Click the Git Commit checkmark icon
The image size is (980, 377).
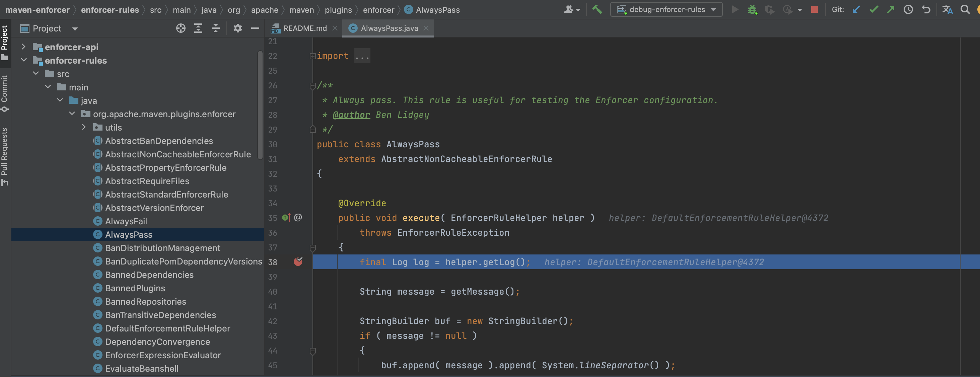(x=873, y=9)
